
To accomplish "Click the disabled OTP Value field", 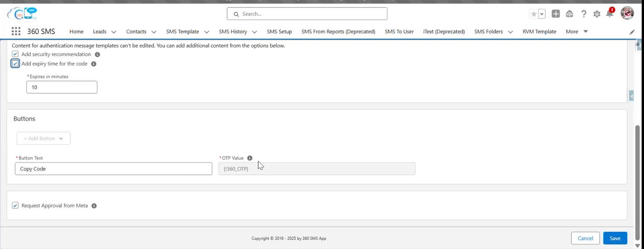I will [317, 168].
